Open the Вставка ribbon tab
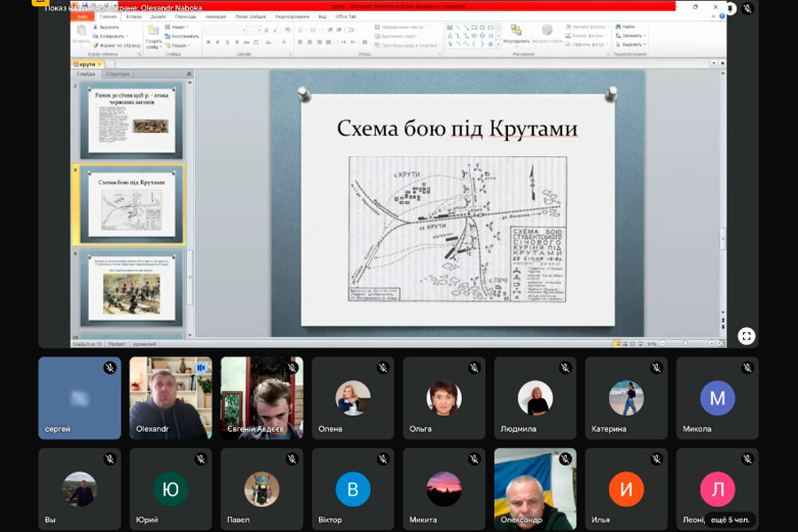This screenshot has height=532, width=798. (x=134, y=17)
